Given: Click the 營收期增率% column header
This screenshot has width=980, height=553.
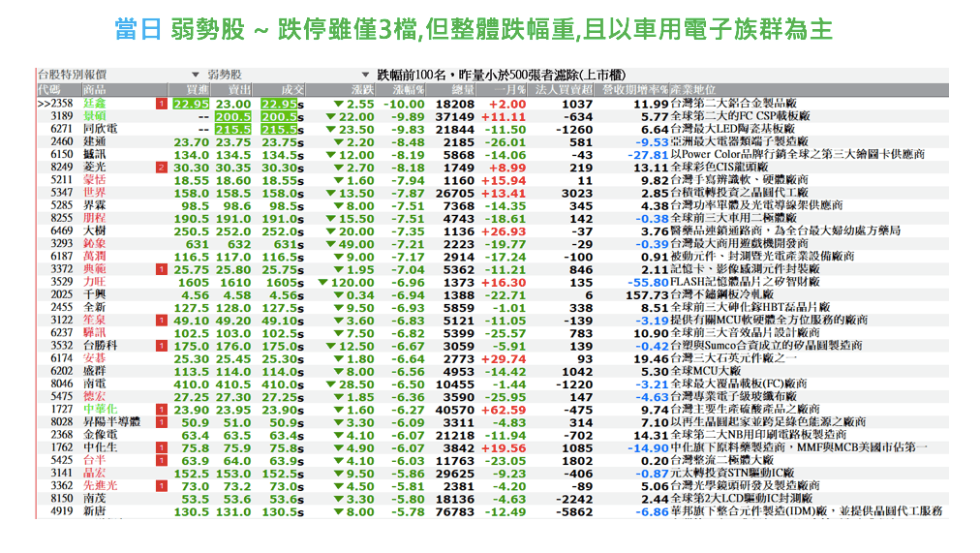Looking at the screenshot, I should pyautogui.click(x=634, y=89).
